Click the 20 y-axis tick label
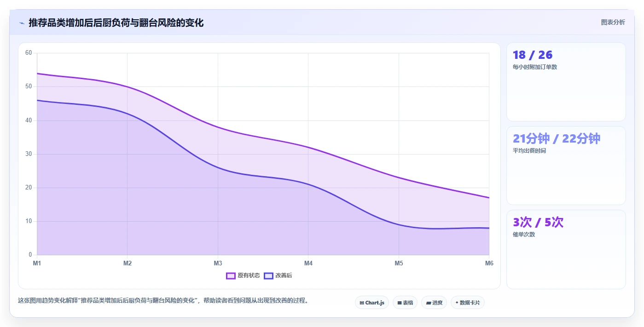The height and width of the screenshot is (327, 644). pos(29,188)
